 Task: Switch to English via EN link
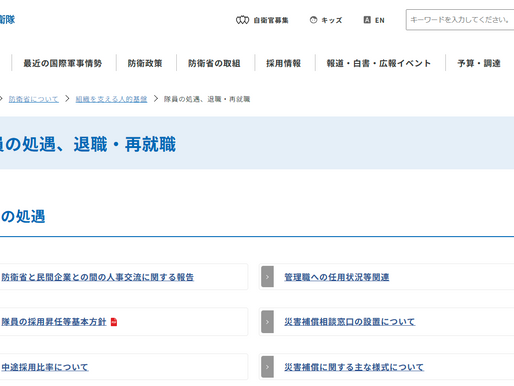click(380, 20)
